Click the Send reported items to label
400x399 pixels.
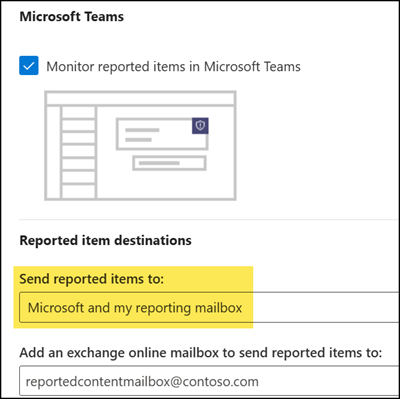pos(92,279)
